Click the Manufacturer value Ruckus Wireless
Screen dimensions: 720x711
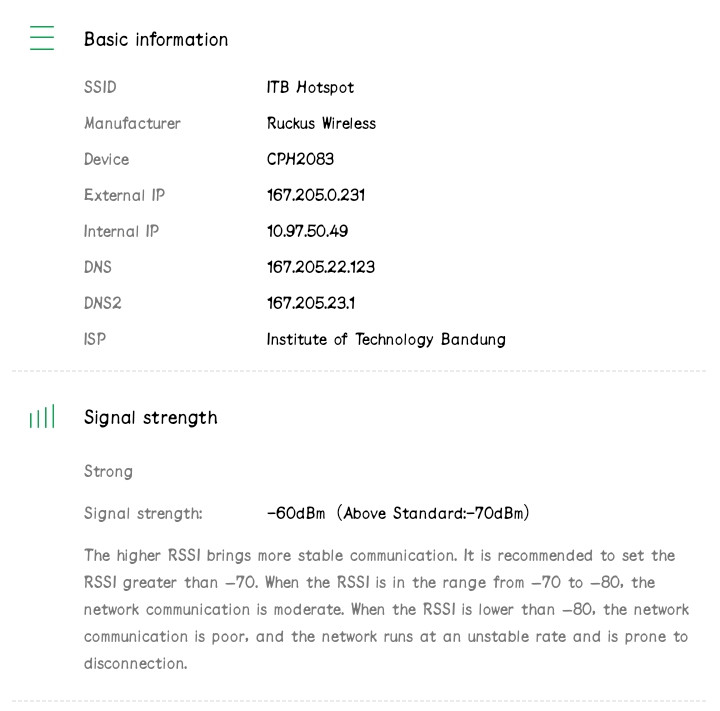click(321, 124)
